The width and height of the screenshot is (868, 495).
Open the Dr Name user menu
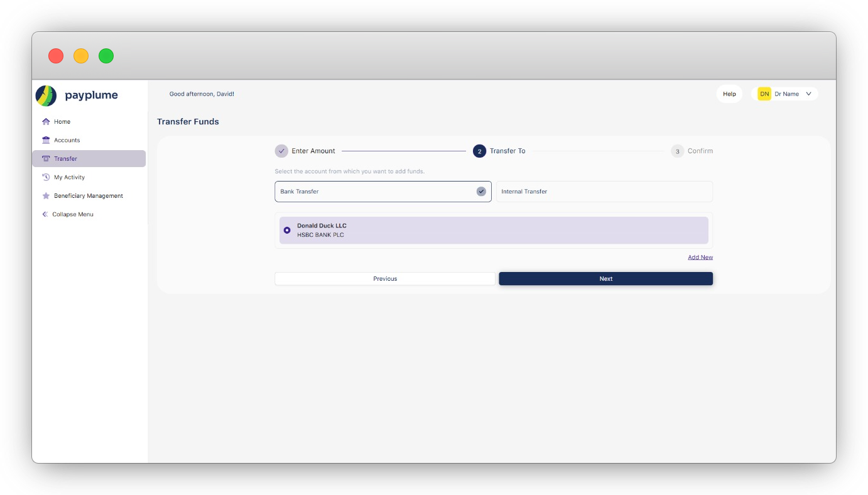click(786, 94)
